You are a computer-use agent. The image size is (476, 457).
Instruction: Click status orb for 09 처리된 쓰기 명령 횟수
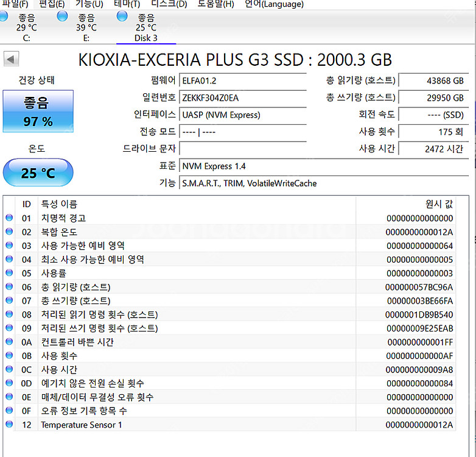(x=9, y=328)
